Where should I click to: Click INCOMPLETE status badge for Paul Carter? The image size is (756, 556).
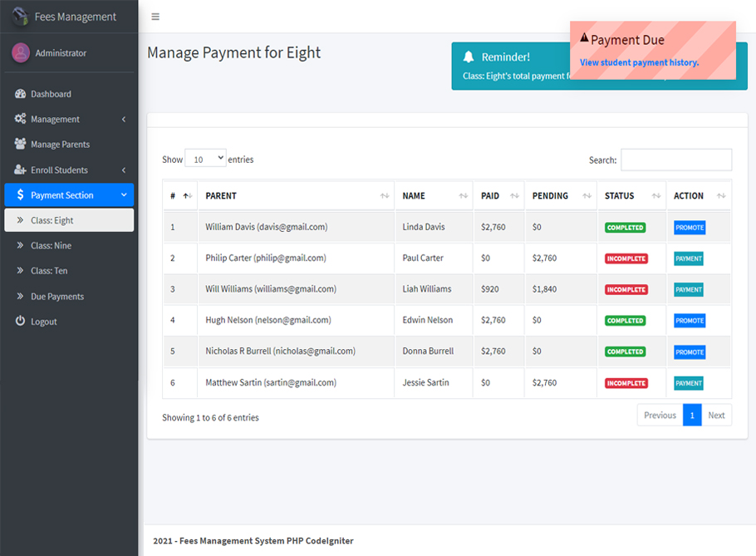pyautogui.click(x=626, y=258)
